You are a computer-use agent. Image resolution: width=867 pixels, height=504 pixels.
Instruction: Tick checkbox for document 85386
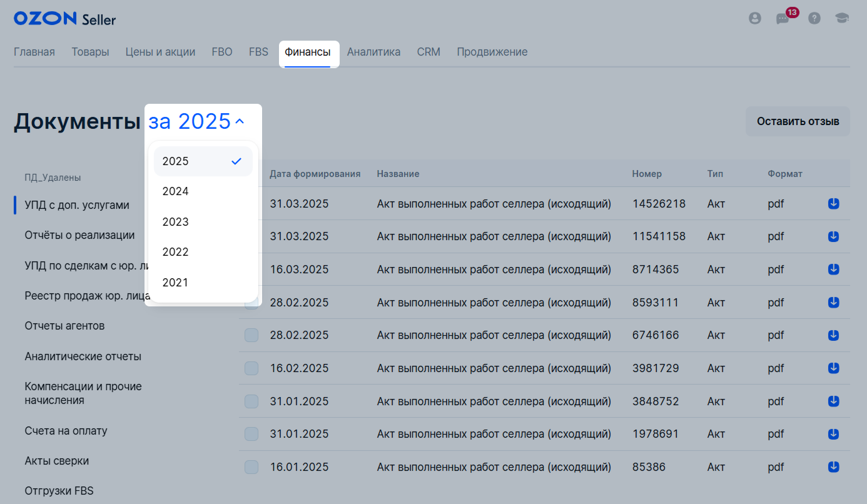pyautogui.click(x=251, y=467)
